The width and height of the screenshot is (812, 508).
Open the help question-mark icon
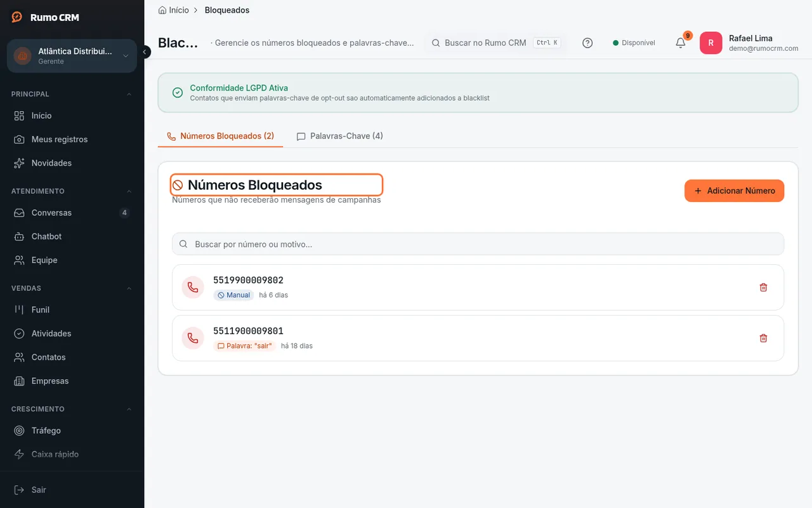[587, 43]
